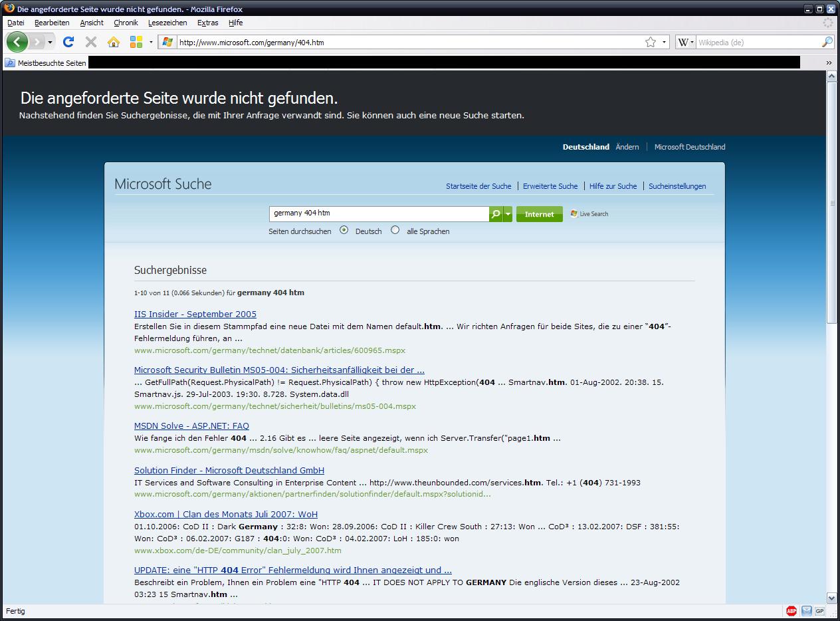Open the Extras menu
The height and width of the screenshot is (621, 840).
click(207, 23)
